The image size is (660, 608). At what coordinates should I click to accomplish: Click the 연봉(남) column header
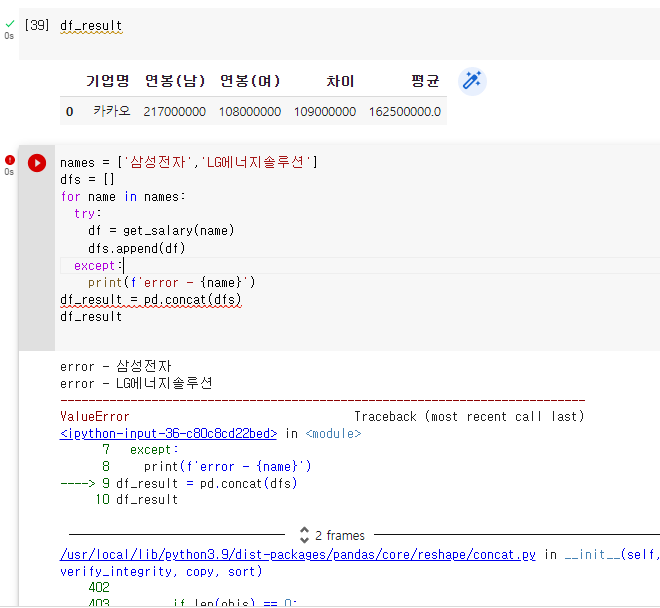click(175, 81)
